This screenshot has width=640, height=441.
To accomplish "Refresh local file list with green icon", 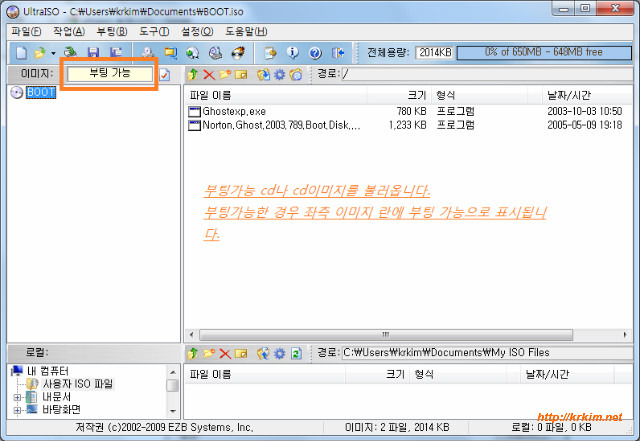I will [x=296, y=353].
